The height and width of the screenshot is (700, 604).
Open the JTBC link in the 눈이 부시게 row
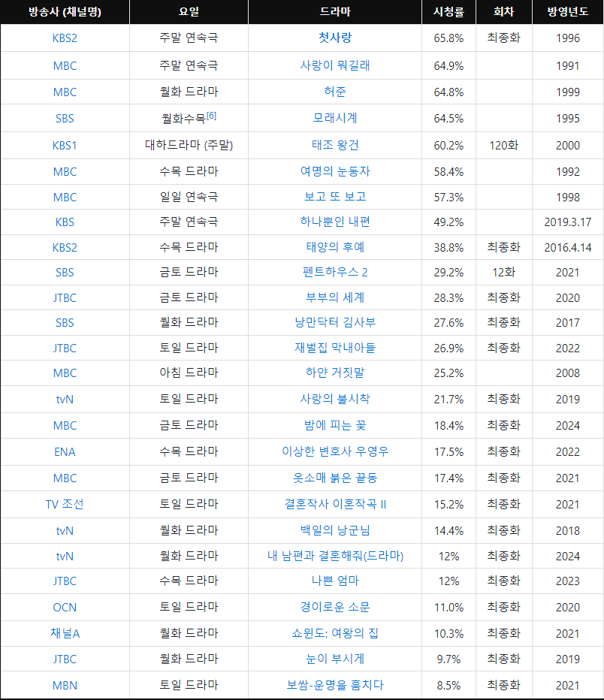coord(65,659)
